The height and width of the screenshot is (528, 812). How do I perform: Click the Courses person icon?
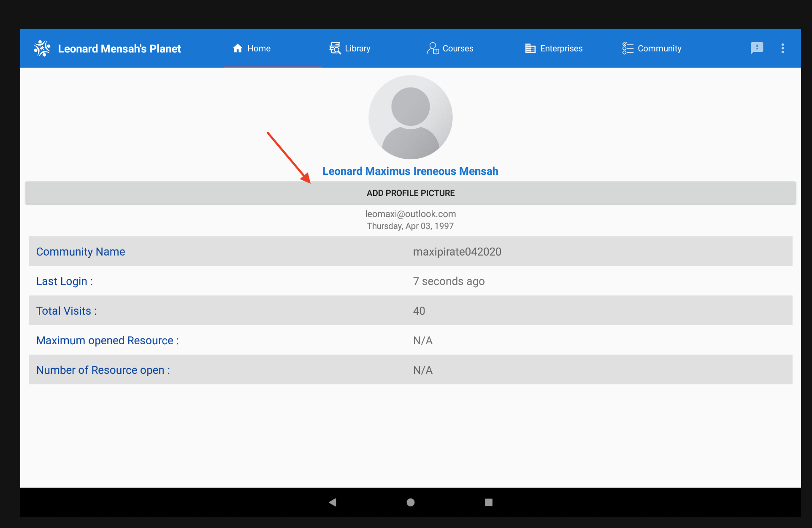[432, 48]
